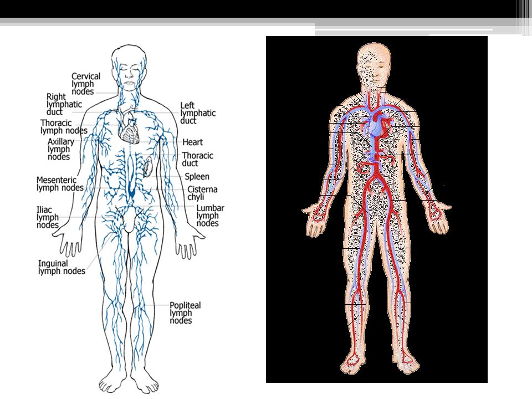Viewport: 532px width, 399px height.
Task: Click the spleen drawing in lymphatic diagram
Action: pos(147,167)
